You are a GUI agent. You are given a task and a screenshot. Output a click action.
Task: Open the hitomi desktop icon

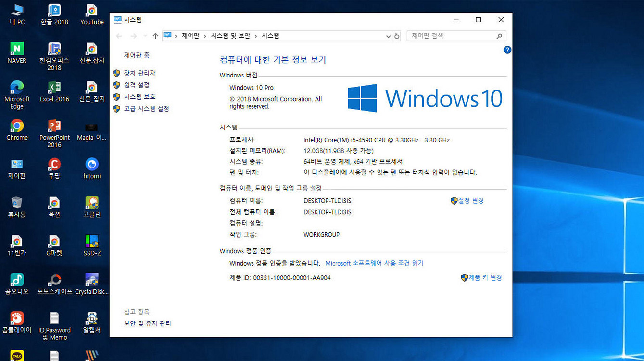92,168
